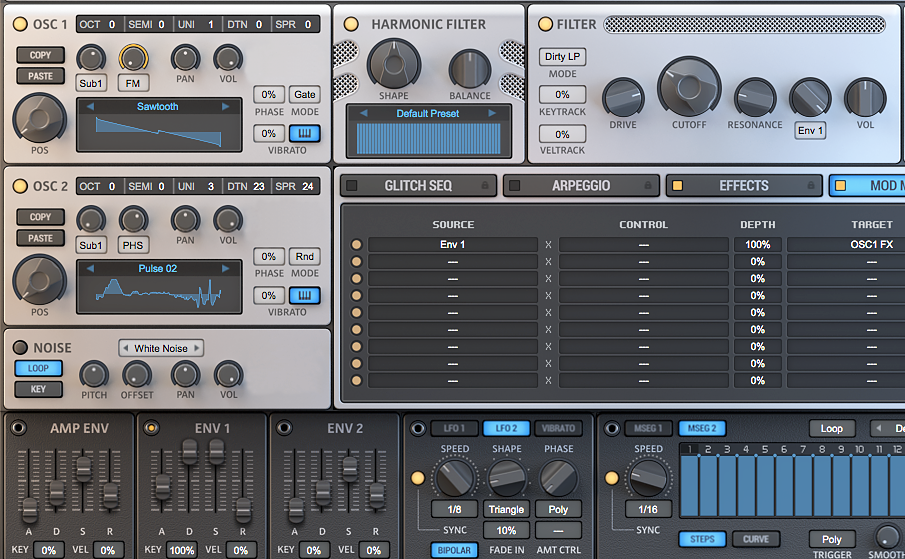This screenshot has height=559, width=905.
Task: Toggle OSC 2 vibrato keyboard icon
Action: point(304,296)
